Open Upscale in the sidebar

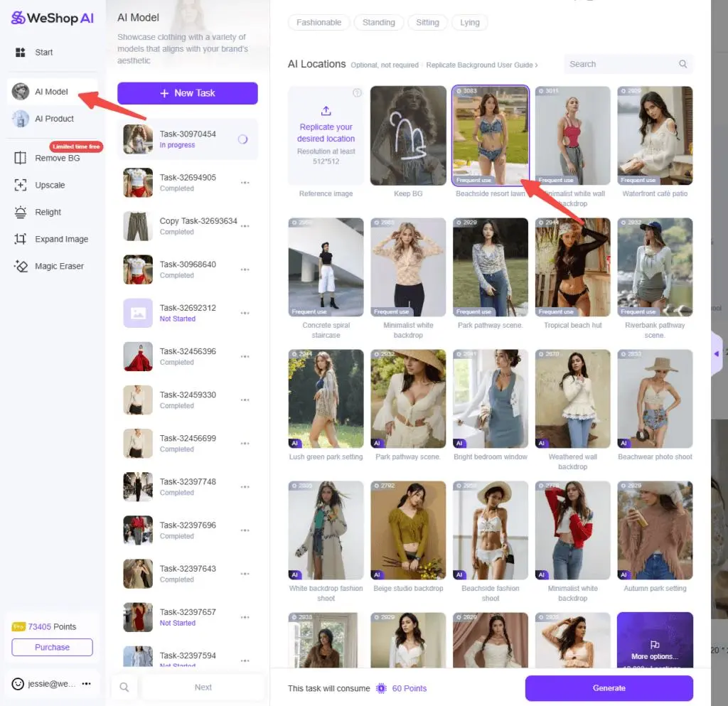click(52, 185)
